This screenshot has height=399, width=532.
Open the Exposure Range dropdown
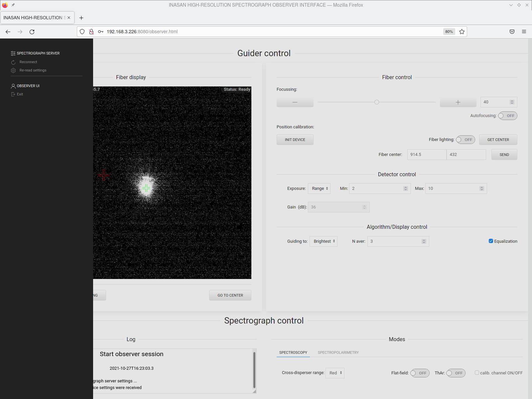(319, 189)
